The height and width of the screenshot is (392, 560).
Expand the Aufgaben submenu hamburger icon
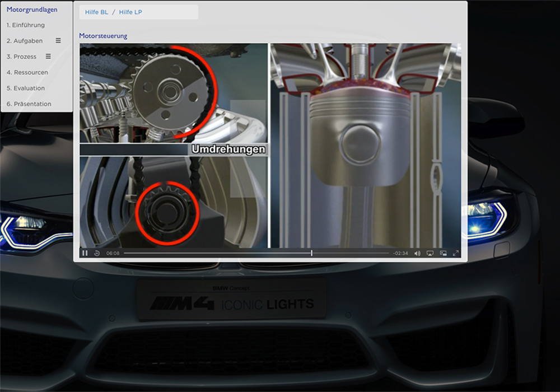pyautogui.click(x=58, y=41)
